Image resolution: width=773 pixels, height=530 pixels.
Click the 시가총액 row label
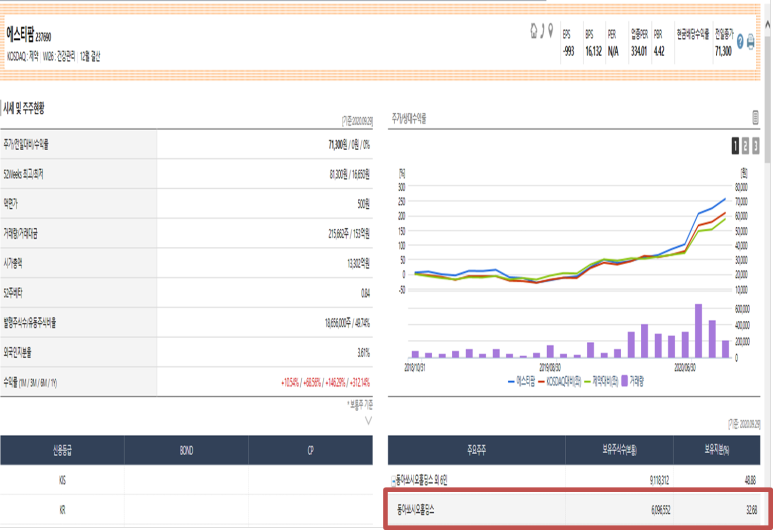point(13,263)
